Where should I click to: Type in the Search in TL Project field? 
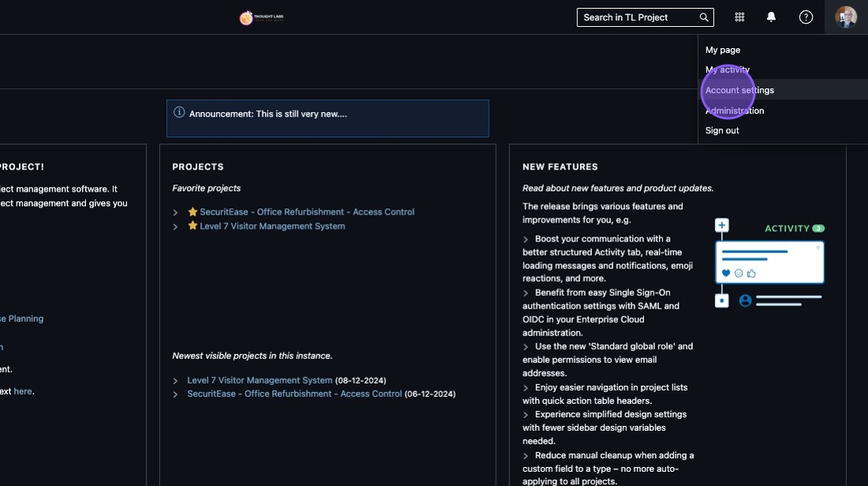[x=637, y=17]
